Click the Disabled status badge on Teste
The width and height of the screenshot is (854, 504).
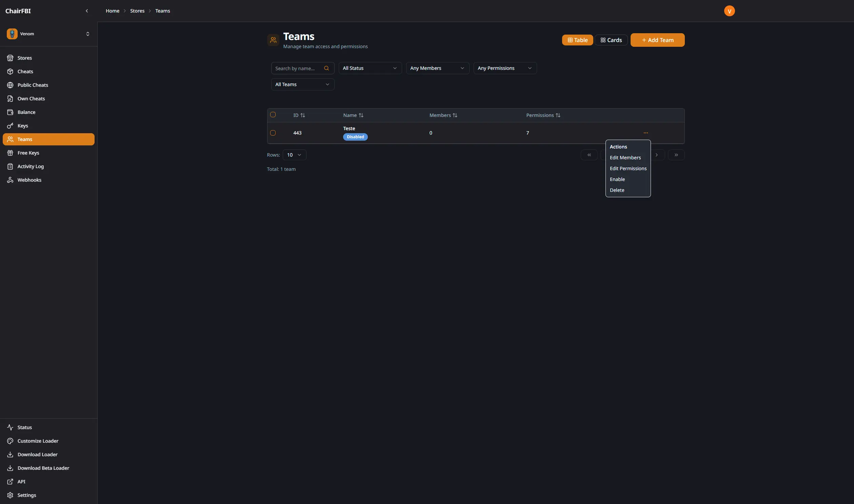tap(355, 137)
